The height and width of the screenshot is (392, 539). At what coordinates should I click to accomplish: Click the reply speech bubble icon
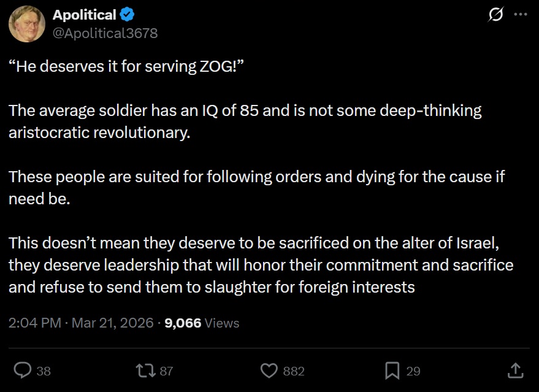click(x=23, y=371)
